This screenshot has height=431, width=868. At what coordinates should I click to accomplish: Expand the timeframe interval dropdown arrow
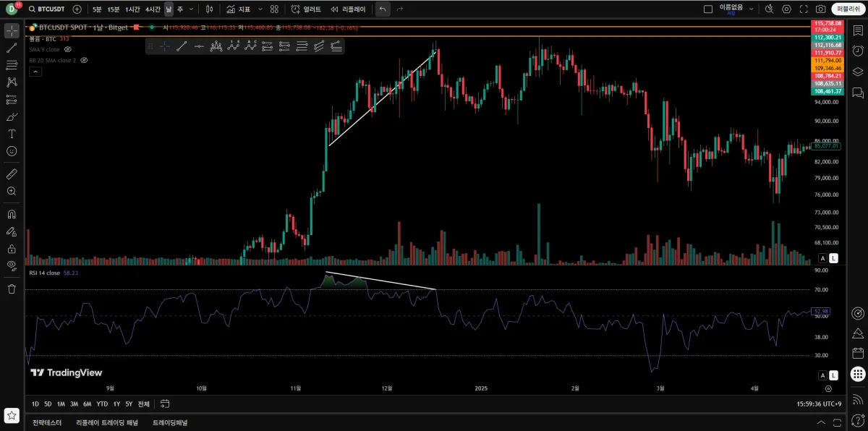click(x=191, y=9)
